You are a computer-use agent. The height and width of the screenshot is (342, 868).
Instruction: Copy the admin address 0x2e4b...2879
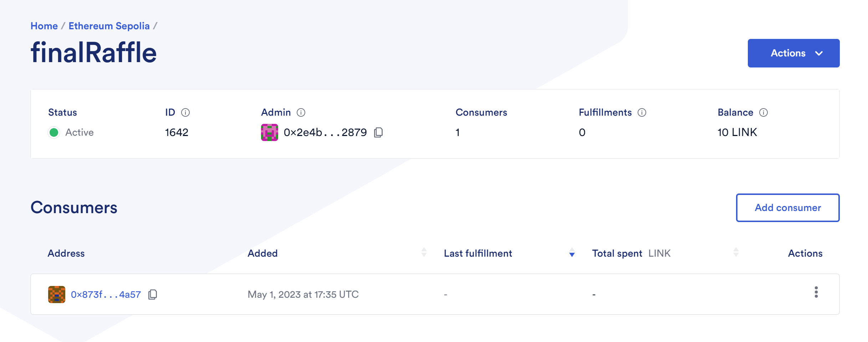pos(378,132)
